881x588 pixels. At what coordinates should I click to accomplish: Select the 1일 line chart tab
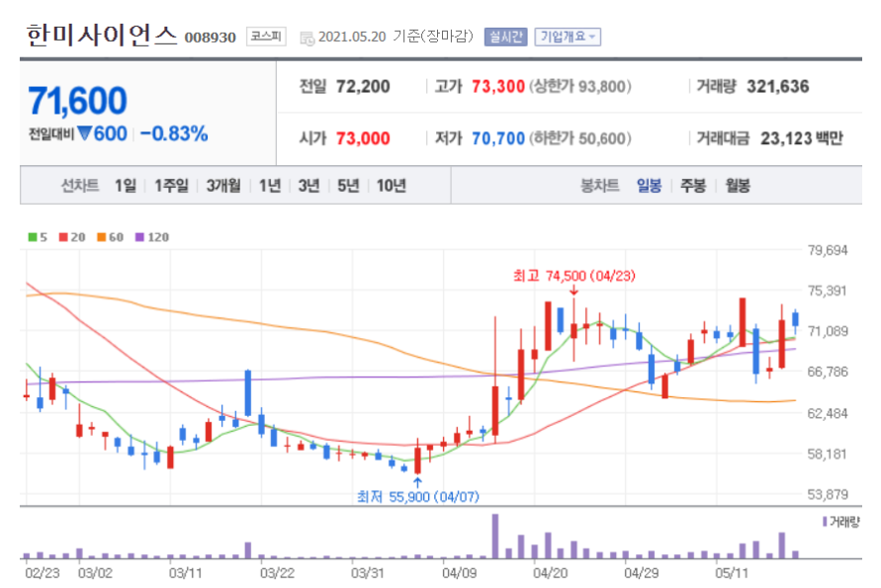click(126, 186)
